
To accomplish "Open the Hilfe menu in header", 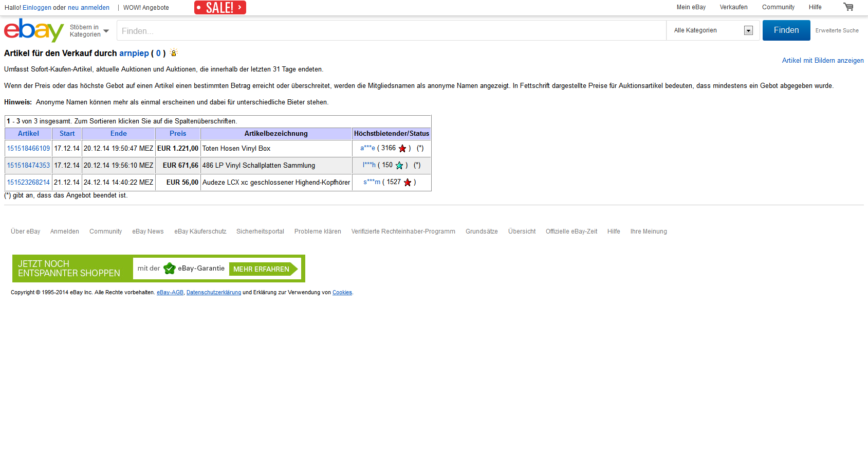I will (x=815, y=7).
